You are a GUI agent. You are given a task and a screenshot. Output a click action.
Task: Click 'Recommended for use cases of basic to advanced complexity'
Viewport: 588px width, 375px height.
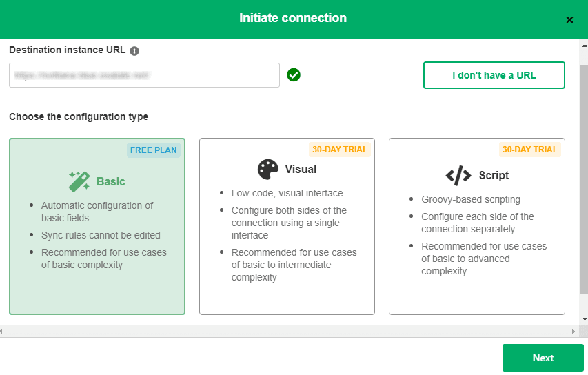pyautogui.click(x=484, y=259)
